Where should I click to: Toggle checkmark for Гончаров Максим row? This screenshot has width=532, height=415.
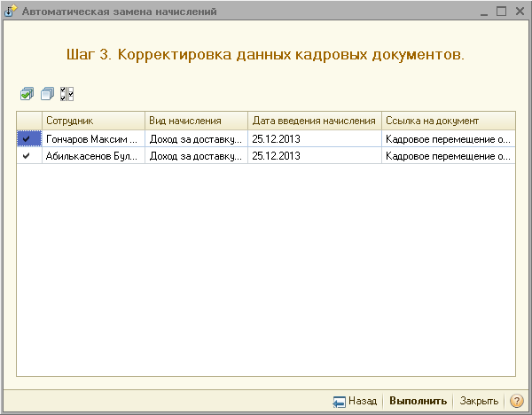[27, 138]
